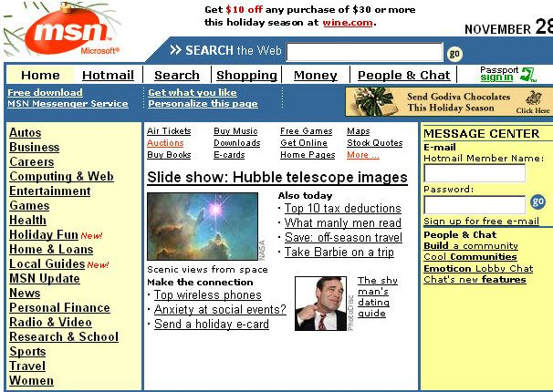Click the Password input box

(x=475, y=205)
